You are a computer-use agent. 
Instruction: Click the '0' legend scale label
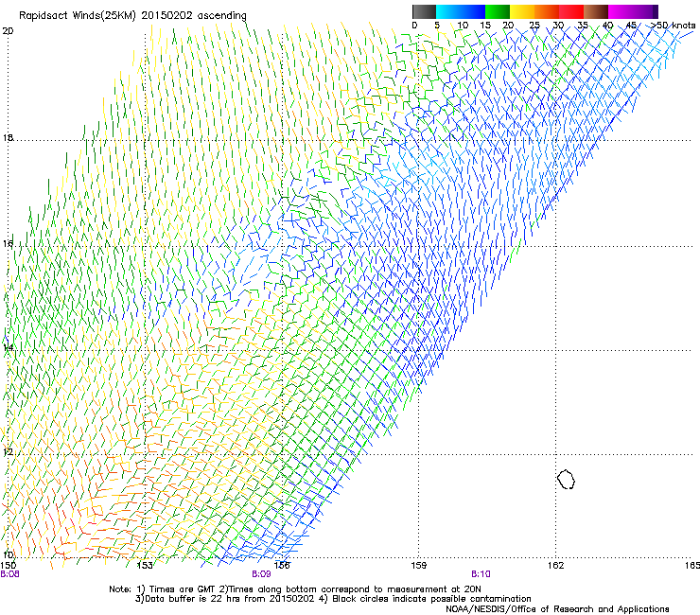pyautogui.click(x=414, y=26)
